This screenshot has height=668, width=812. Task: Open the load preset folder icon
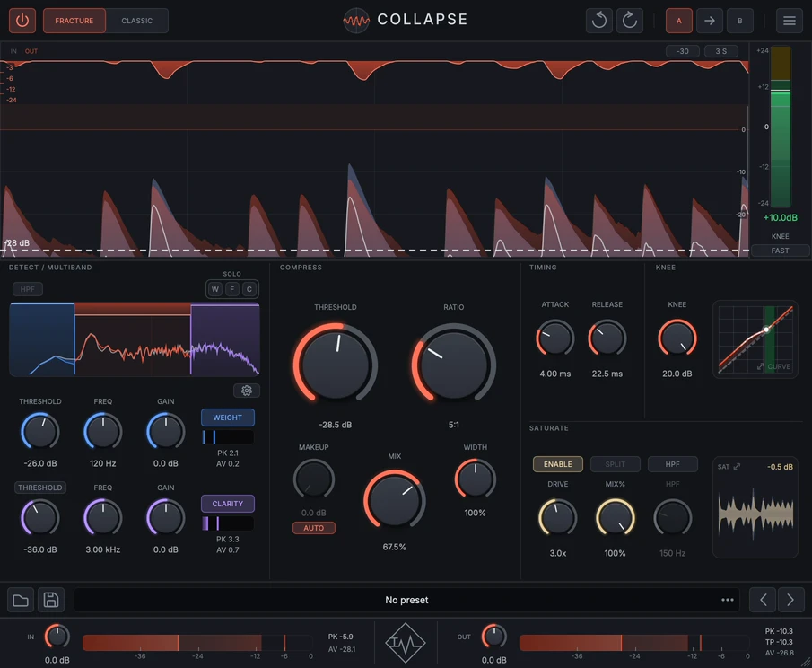click(x=21, y=600)
